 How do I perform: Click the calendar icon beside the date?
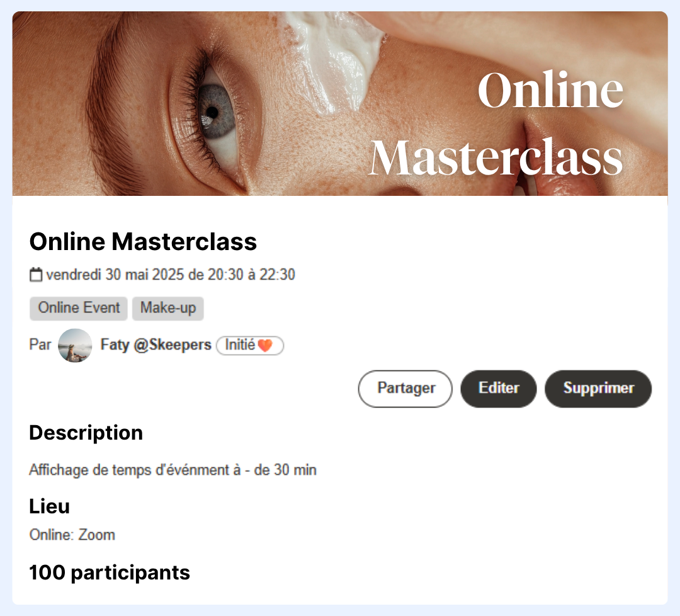click(x=36, y=275)
